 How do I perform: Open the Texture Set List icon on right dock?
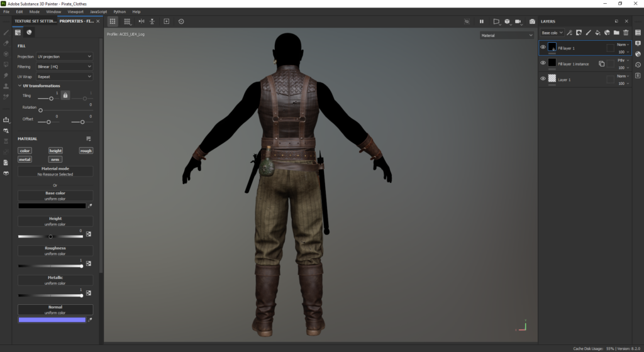pos(638,33)
